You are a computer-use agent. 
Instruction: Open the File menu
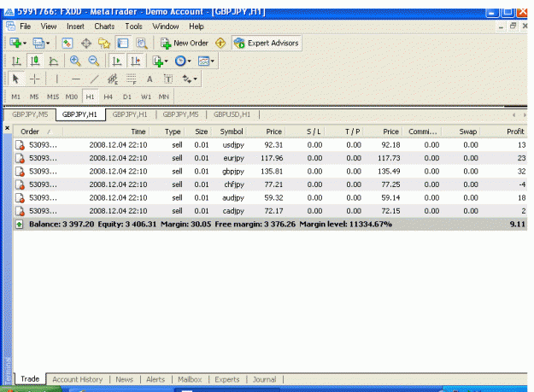tap(25, 26)
